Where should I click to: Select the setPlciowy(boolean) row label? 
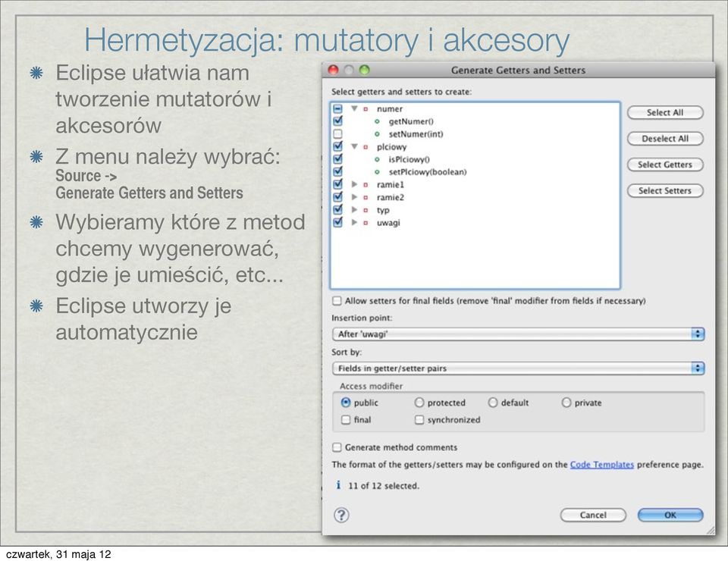[x=428, y=172]
